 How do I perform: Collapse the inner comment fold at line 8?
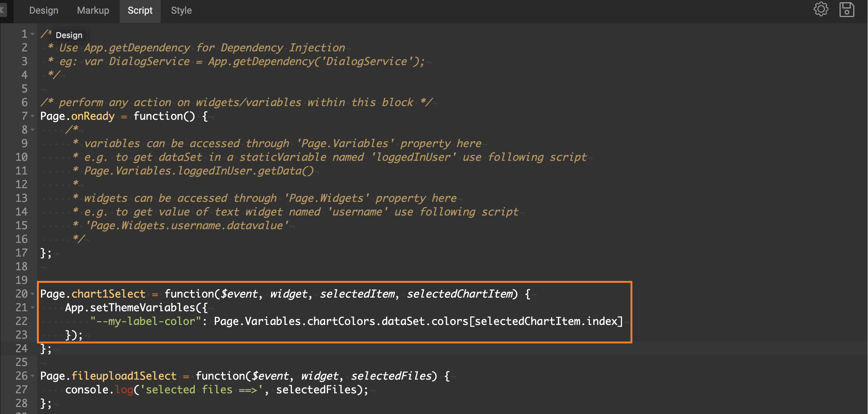[x=32, y=130]
